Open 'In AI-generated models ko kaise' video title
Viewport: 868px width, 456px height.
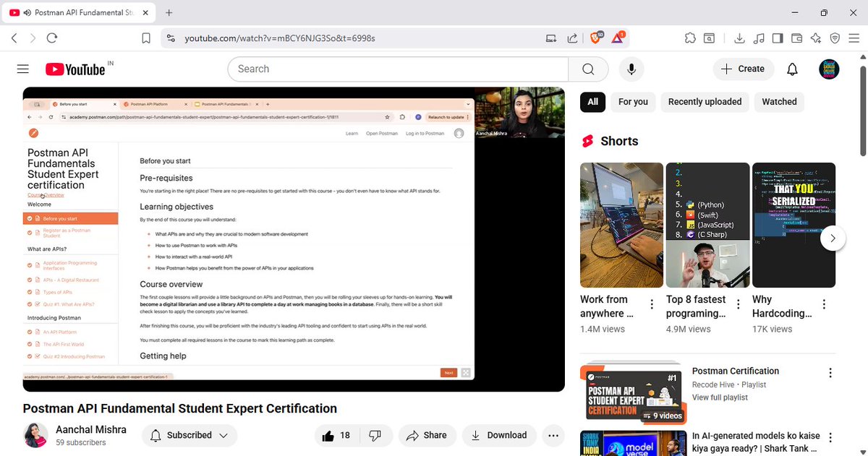click(756, 442)
